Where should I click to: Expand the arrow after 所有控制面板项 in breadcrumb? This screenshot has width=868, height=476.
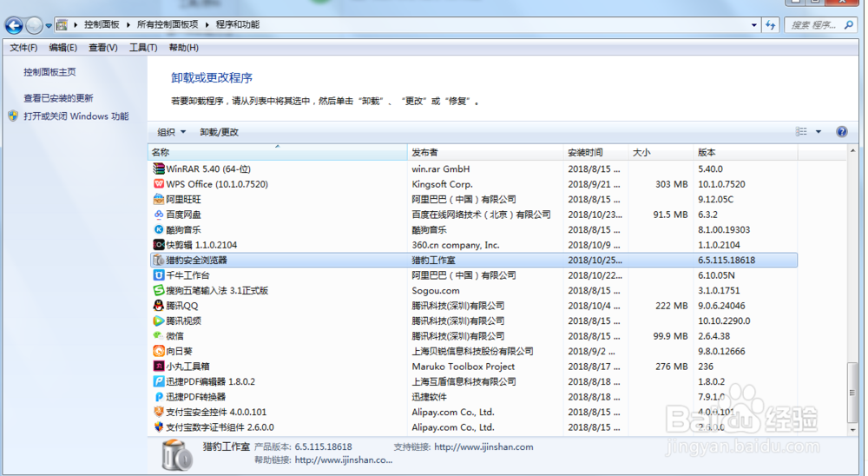pos(207,25)
